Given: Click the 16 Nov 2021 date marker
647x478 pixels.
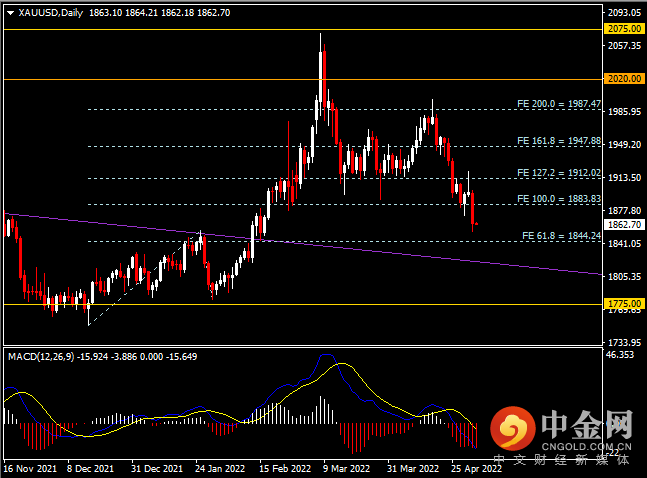Looking at the screenshot, I should coord(30,469).
